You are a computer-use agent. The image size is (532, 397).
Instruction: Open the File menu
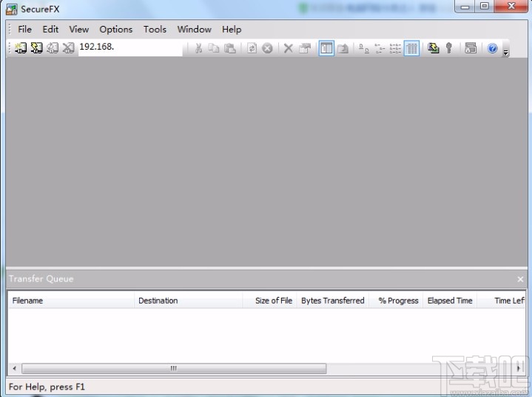[24, 30]
